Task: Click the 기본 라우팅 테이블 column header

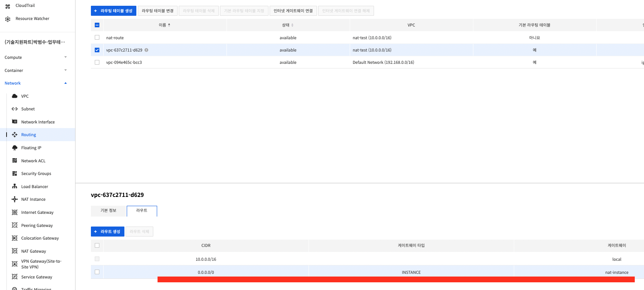Action: [x=534, y=25]
